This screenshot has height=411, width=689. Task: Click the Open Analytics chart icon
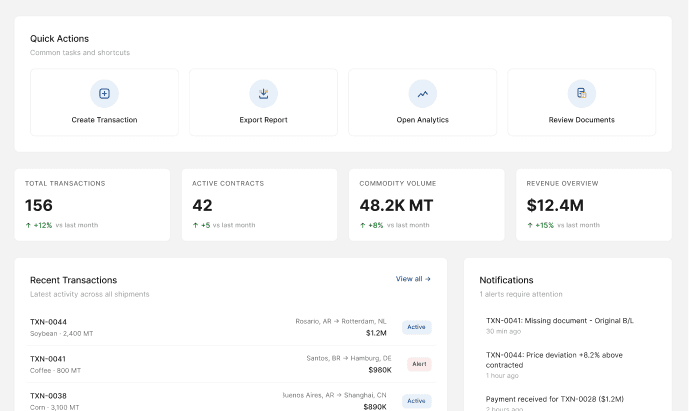point(422,94)
